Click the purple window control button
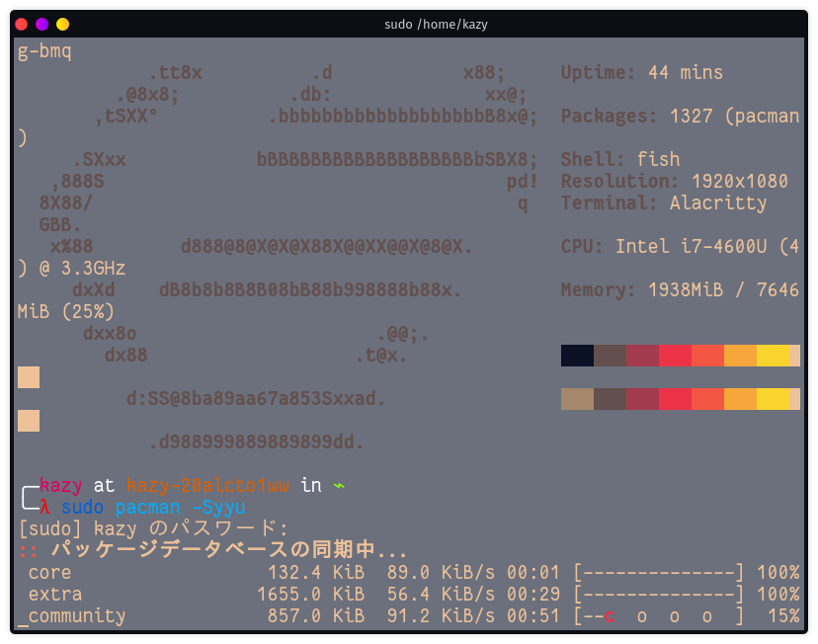This screenshot has height=644, width=818. pyautogui.click(x=41, y=24)
